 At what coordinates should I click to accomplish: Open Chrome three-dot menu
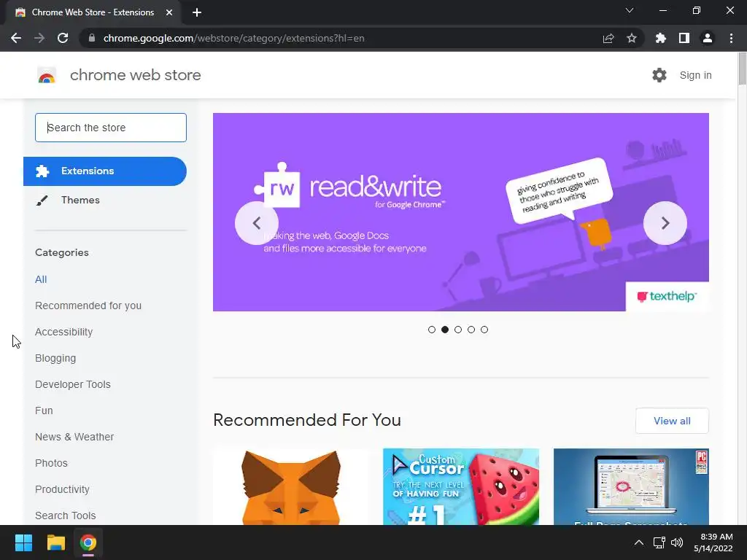tap(731, 38)
